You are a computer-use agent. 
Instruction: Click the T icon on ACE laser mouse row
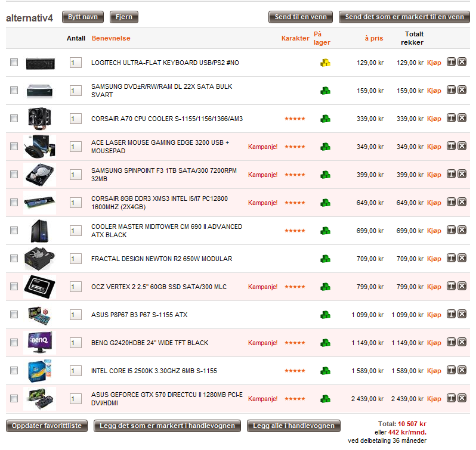click(x=451, y=146)
